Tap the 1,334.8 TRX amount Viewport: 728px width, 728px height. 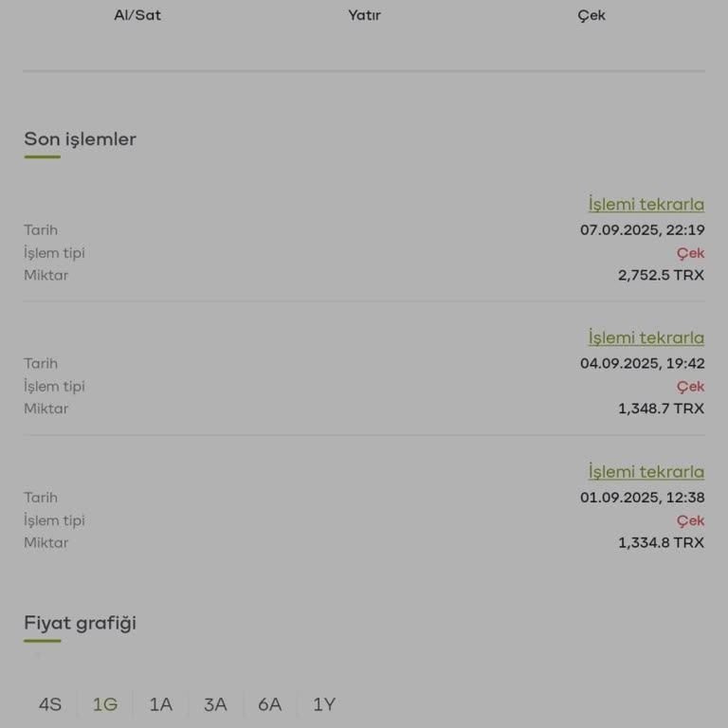click(661, 542)
